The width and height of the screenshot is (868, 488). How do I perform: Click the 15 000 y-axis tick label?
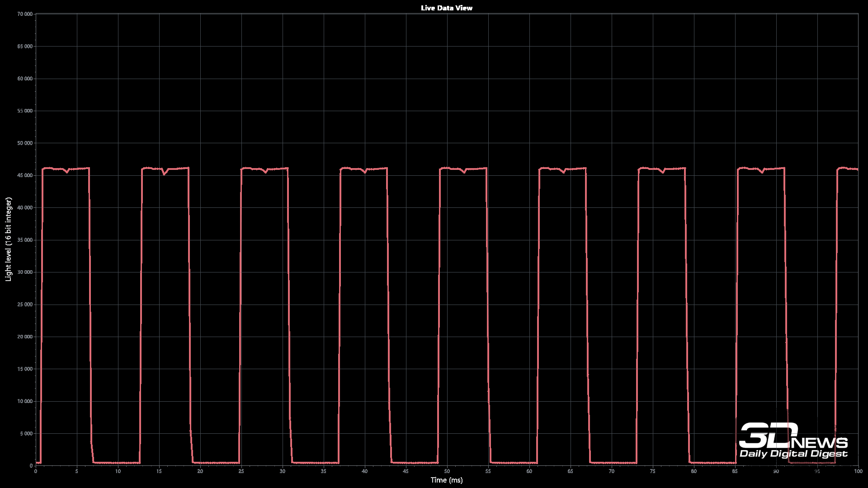25,369
